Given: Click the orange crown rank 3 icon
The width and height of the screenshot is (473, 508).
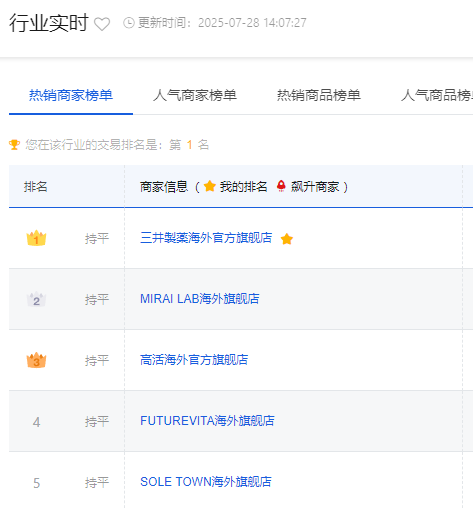Looking at the screenshot, I should (36, 360).
